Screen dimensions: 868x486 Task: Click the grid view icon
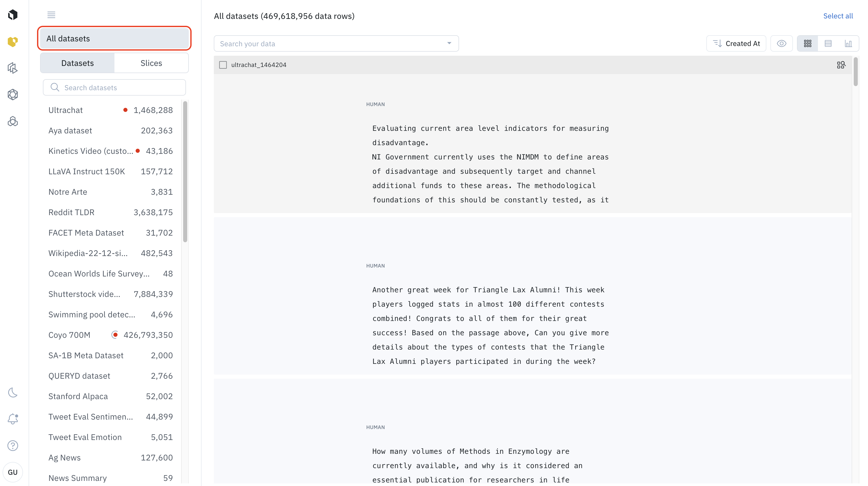tap(808, 43)
